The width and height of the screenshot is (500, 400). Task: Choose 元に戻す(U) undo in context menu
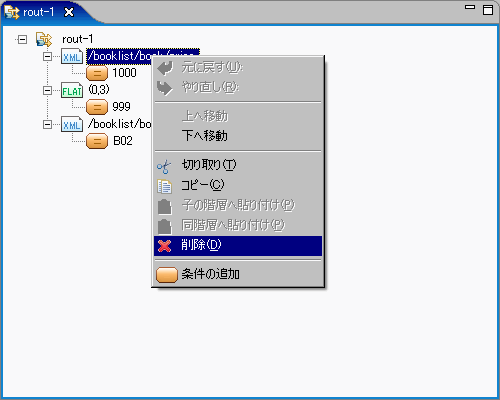(238, 68)
